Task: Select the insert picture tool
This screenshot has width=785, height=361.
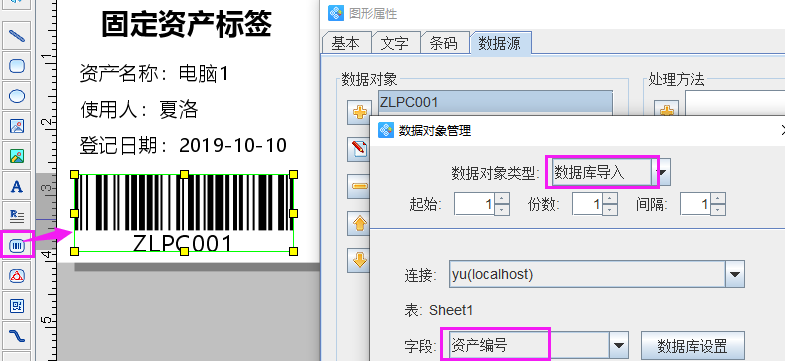Action: pyautogui.click(x=17, y=126)
